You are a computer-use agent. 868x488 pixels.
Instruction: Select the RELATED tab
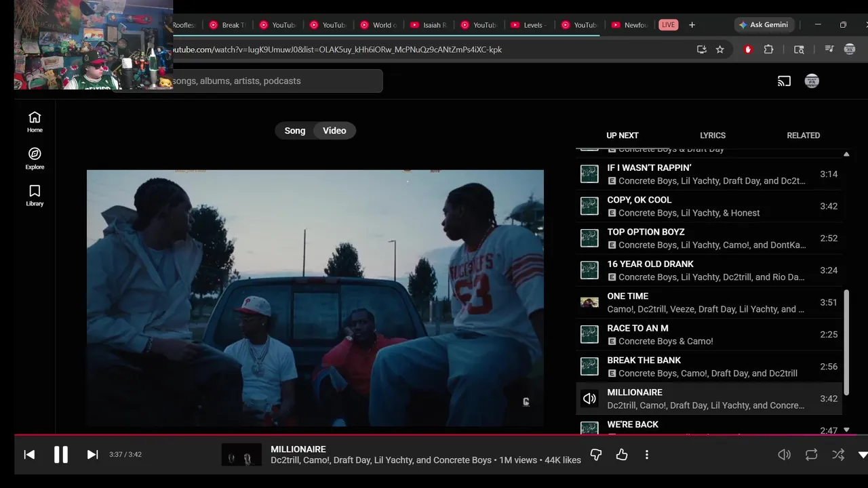point(804,136)
